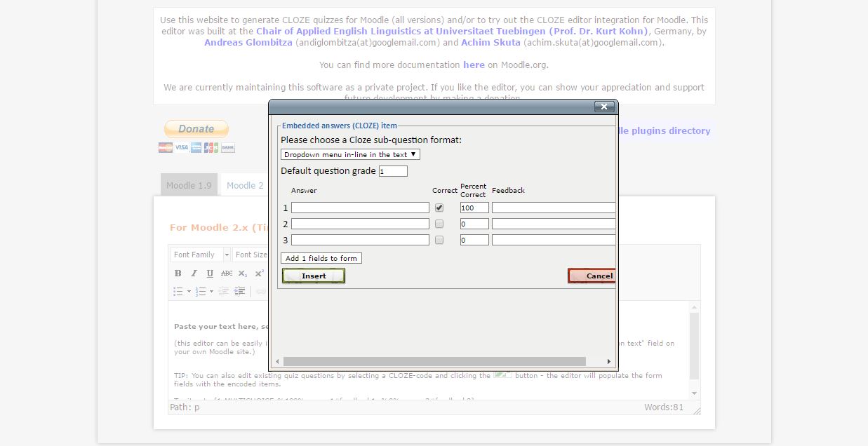Click the Bold formatting icon
This screenshot has height=446, width=868.
178,273
